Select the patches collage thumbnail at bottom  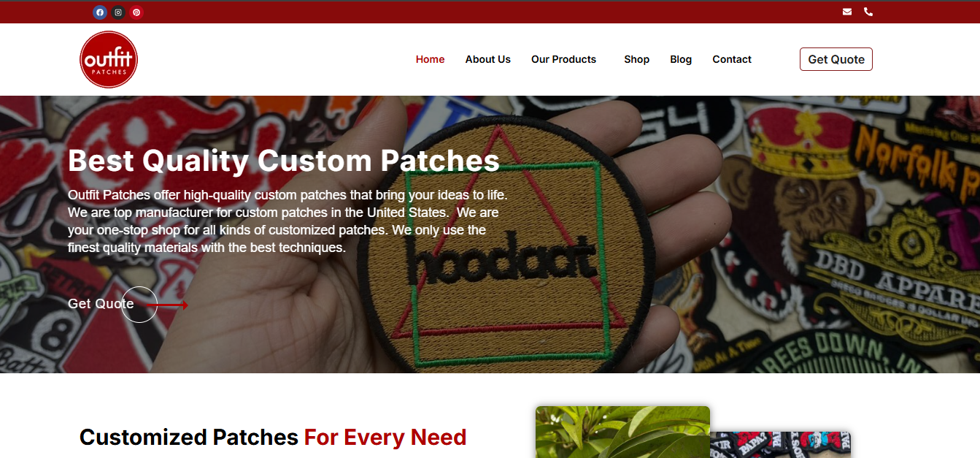pos(781,444)
